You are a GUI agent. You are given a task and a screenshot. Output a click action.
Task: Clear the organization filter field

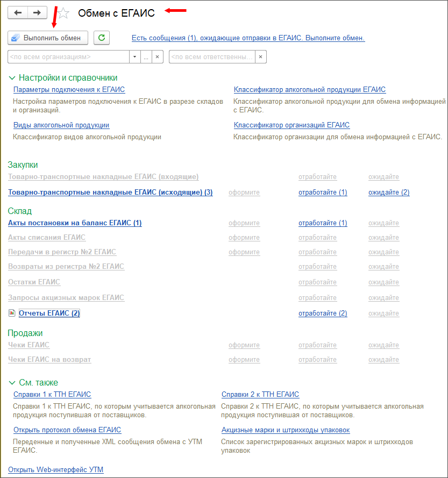pos(158,56)
